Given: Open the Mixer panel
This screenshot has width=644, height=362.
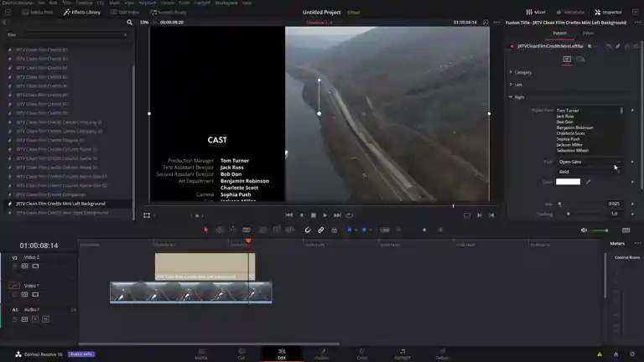Looking at the screenshot, I should (536, 13).
